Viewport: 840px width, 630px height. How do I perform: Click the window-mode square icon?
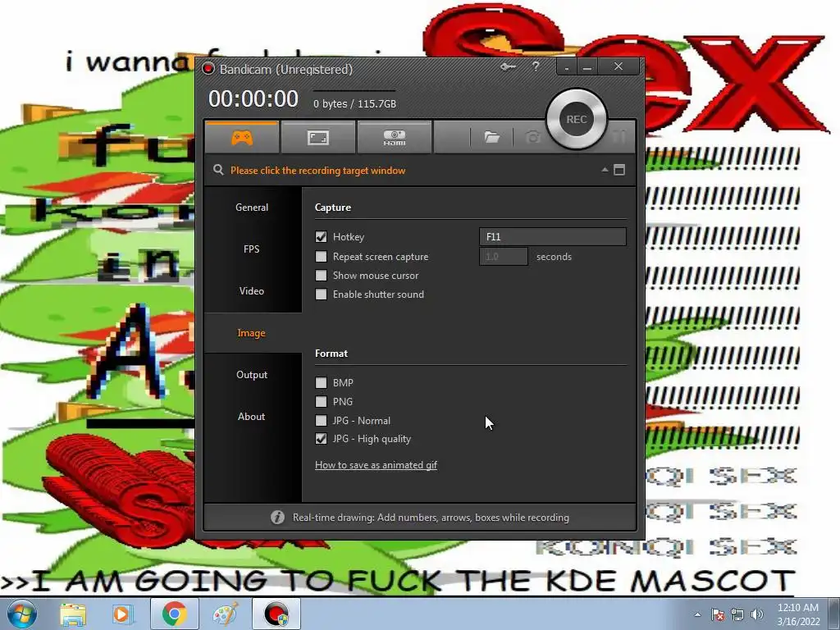pyautogui.click(x=619, y=170)
